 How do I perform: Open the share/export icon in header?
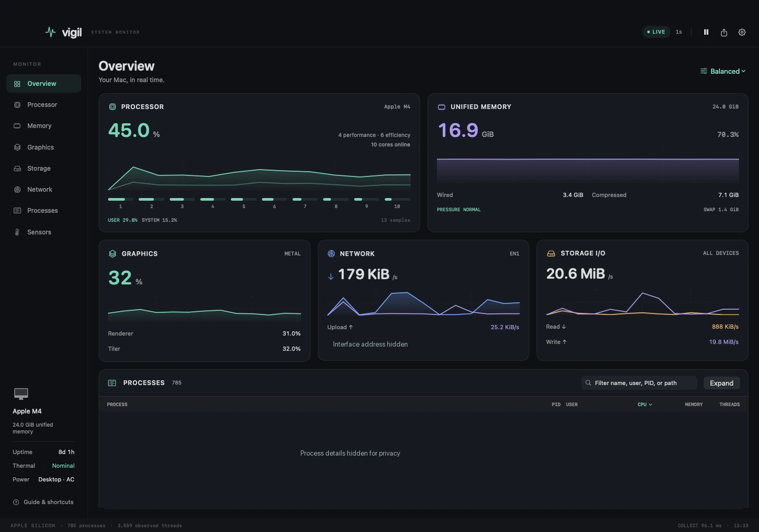coord(724,32)
